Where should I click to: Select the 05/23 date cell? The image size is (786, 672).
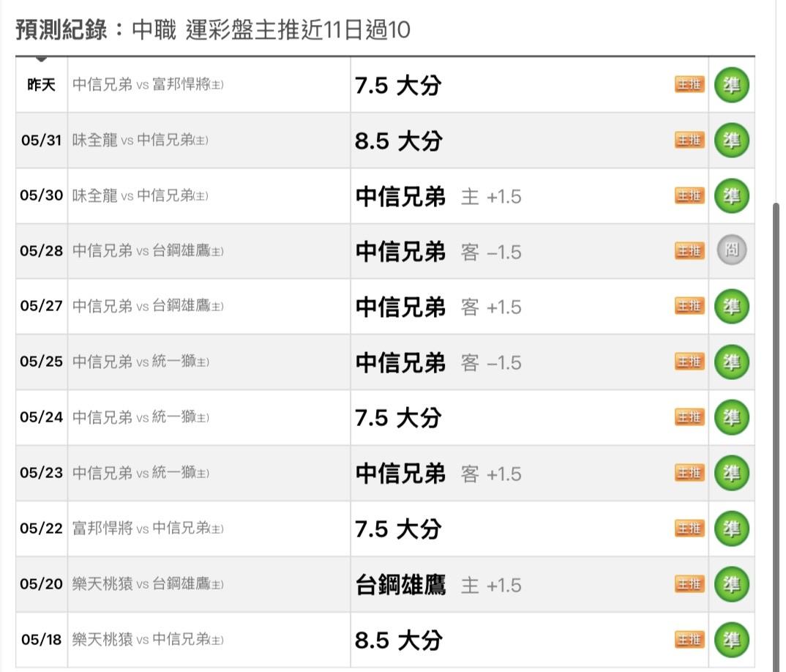click(42, 473)
